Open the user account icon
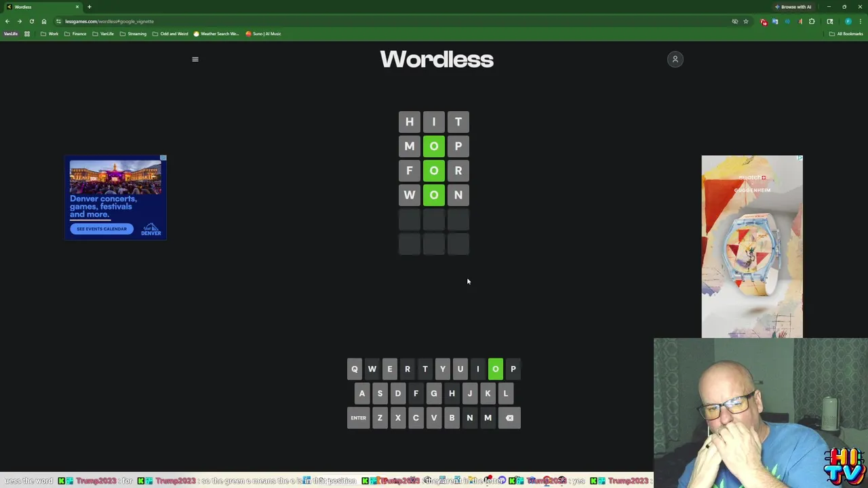 pyautogui.click(x=675, y=59)
